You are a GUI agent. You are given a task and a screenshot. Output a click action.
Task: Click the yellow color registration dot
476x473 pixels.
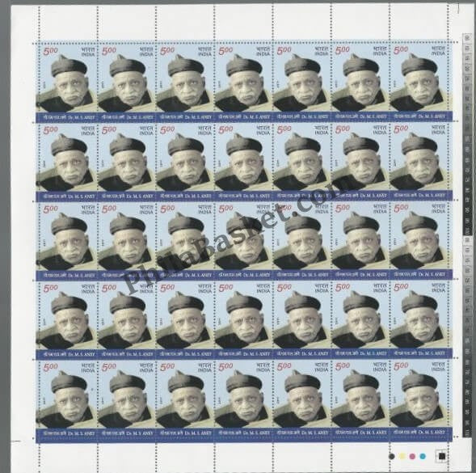click(x=402, y=456)
